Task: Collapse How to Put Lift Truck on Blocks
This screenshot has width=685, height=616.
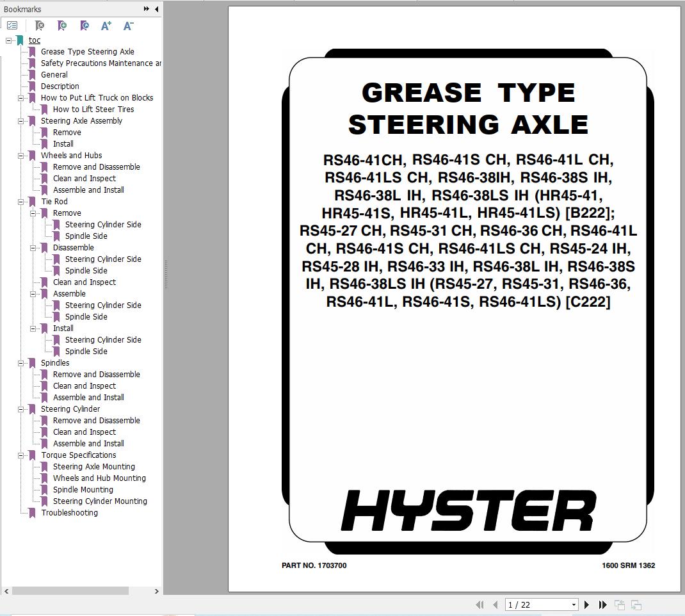Action: coord(20,98)
